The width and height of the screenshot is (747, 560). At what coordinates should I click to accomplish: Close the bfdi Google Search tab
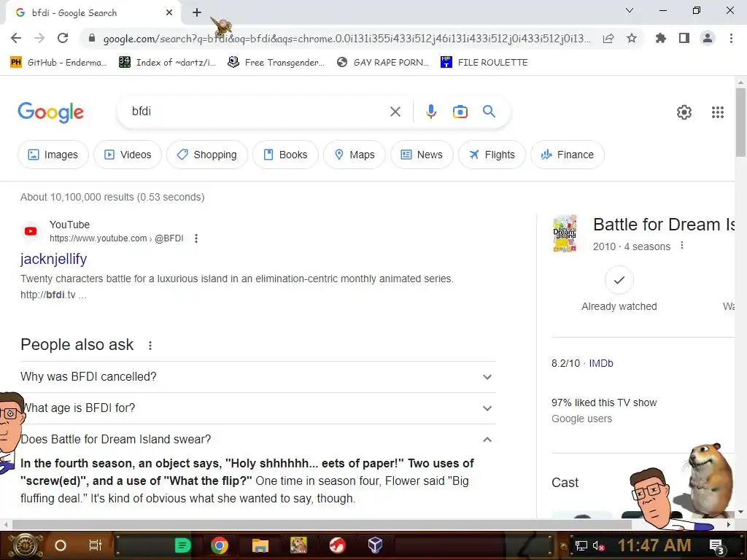[x=169, y=13]
